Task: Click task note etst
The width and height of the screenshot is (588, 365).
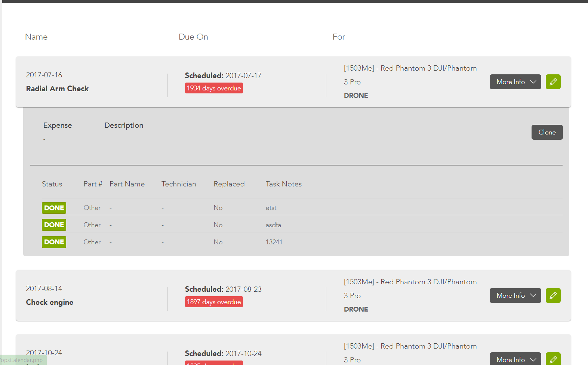Action: point(271,208)
